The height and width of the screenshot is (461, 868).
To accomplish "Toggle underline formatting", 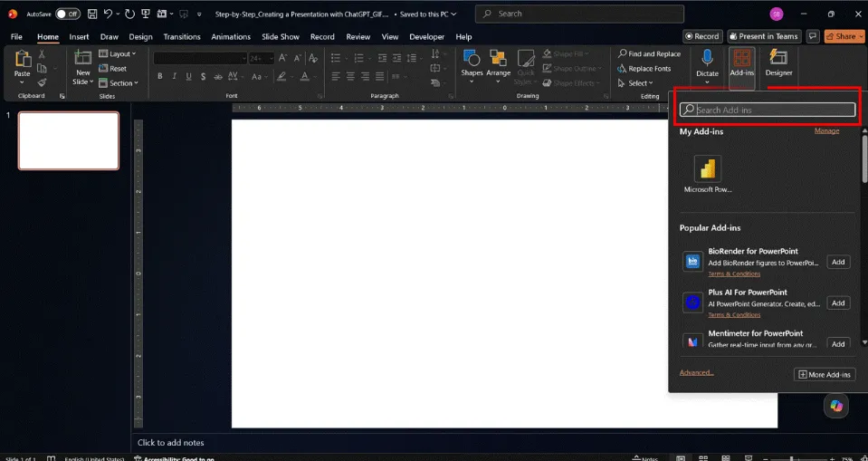I will click(x=189, y=76).
